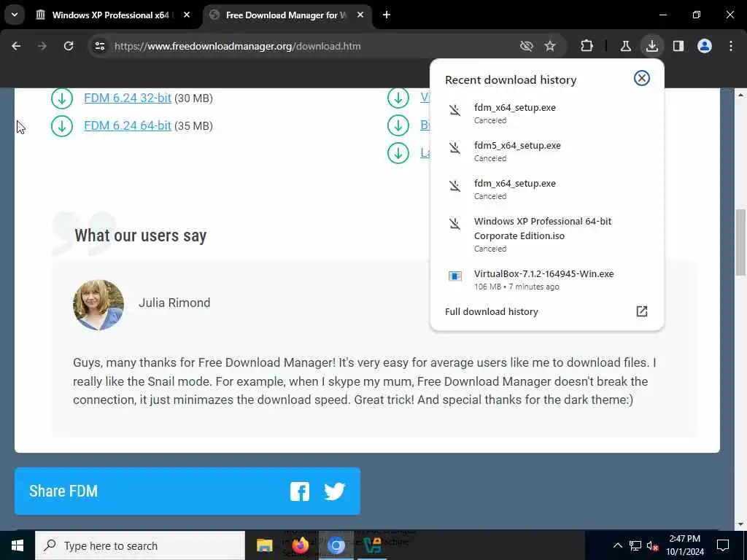Image resolution: width=747 pixels, height=560 pixels.
Task: Click download arrow icon for FDM 64-bit
Action: coord(62,126)
